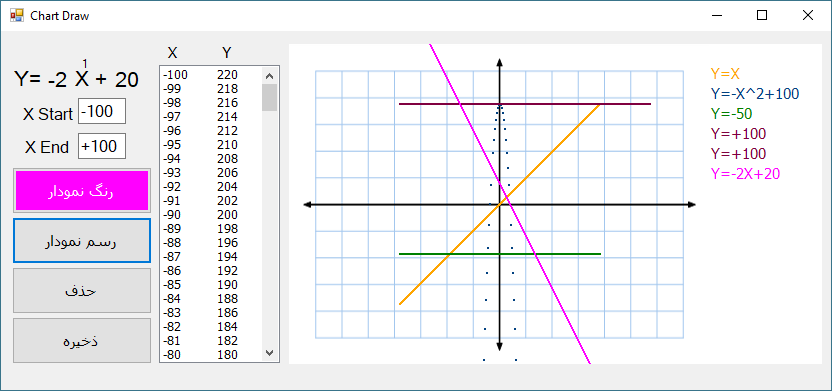This screenshot has height=391, width=832.
Task: Select the row with X -100, Y 220
Action: coord(211,75)
